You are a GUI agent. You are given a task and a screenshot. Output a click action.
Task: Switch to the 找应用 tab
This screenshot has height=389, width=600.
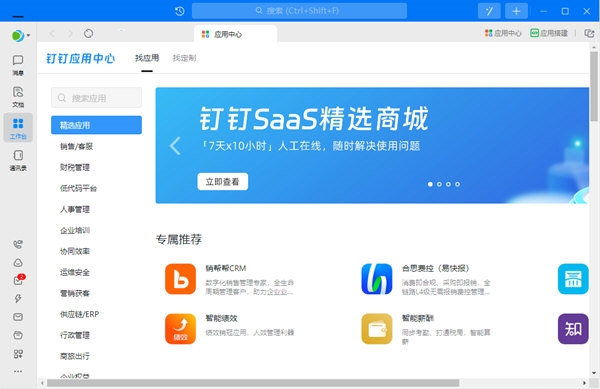[147, 58]
